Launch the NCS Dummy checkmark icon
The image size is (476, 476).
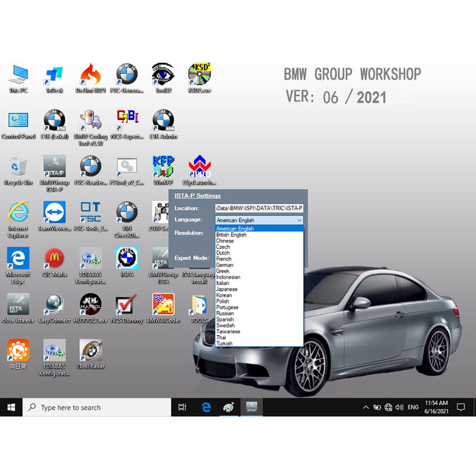pos(127,308)
